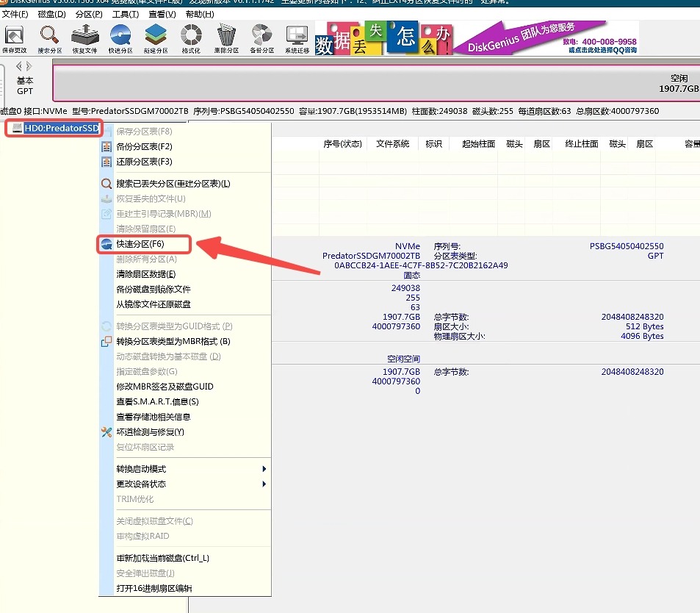Screen dimensions: 700x613
Task: Click the DiskGenius data loss banner ad
Action: [476, 37]
